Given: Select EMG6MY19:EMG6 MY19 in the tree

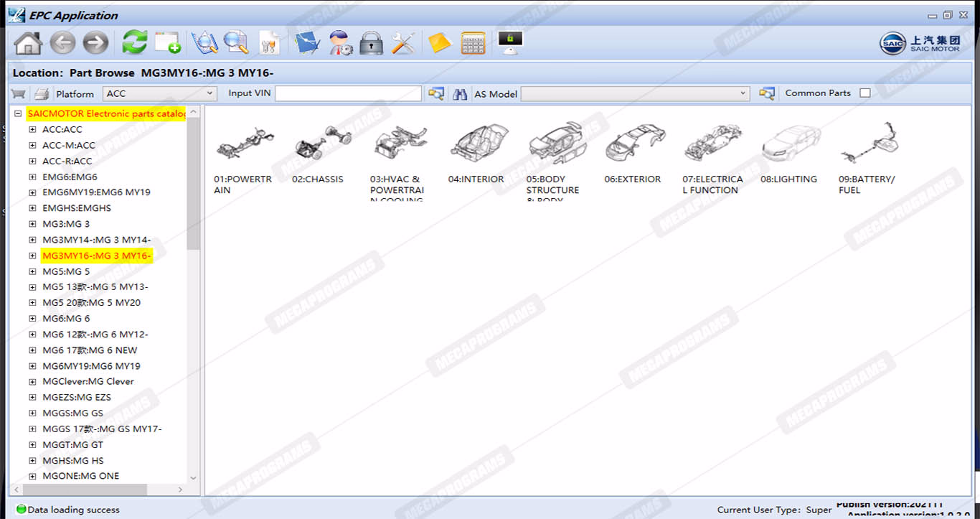Looking at the screenshot, I should (x=96, y=192).
